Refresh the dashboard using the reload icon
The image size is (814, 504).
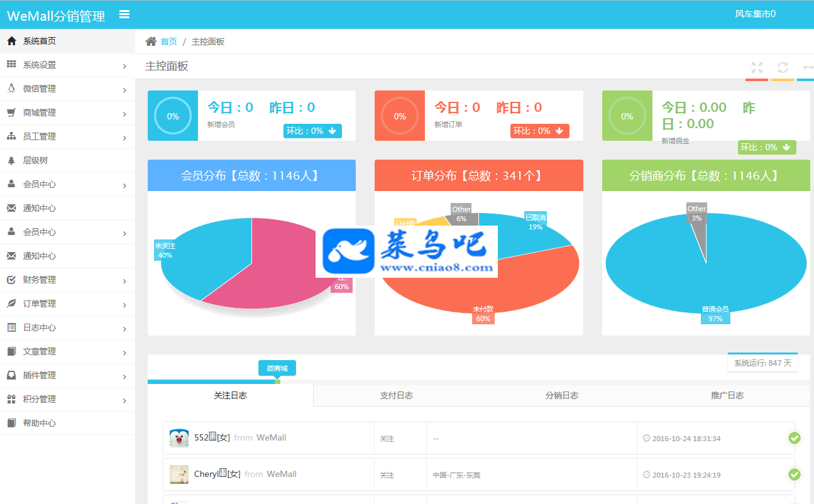[783, 67]
